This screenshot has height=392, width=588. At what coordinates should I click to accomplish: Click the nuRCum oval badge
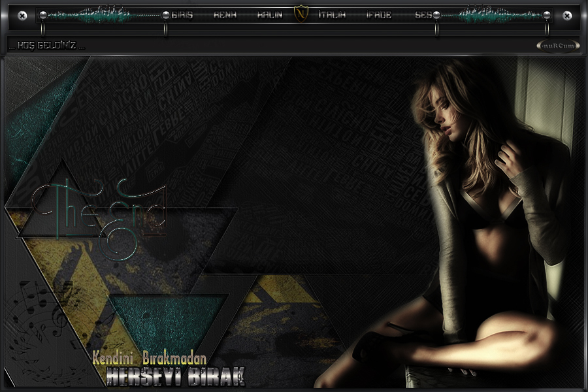[x=558, y=46]
